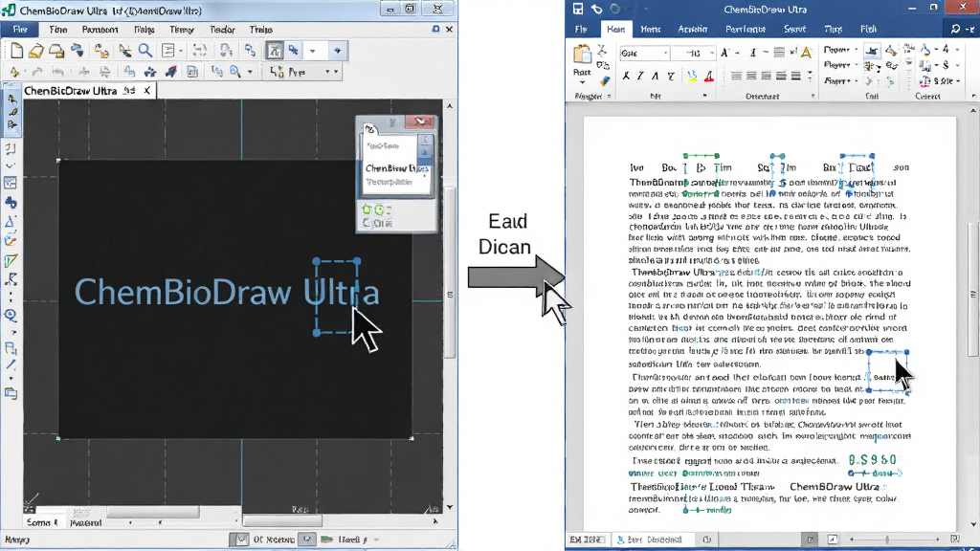Click the large orange A text effects icon
This screenshot has height=551, width=980.
pos(807,53)
